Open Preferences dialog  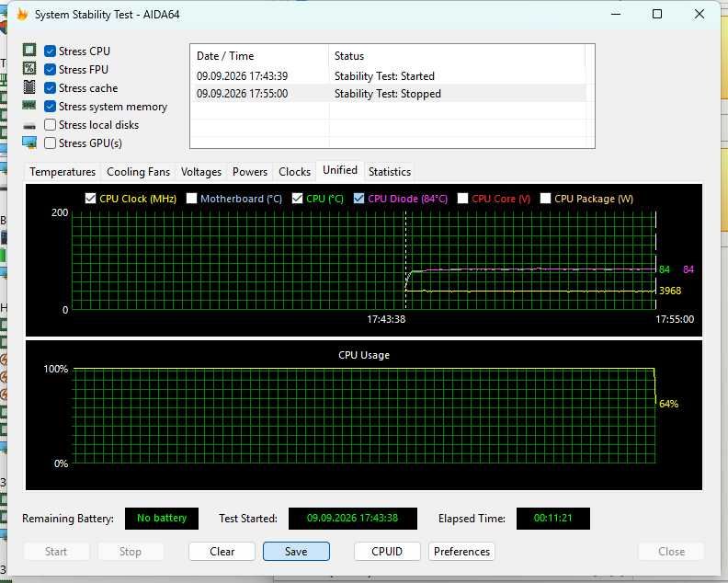coord(461,552)
